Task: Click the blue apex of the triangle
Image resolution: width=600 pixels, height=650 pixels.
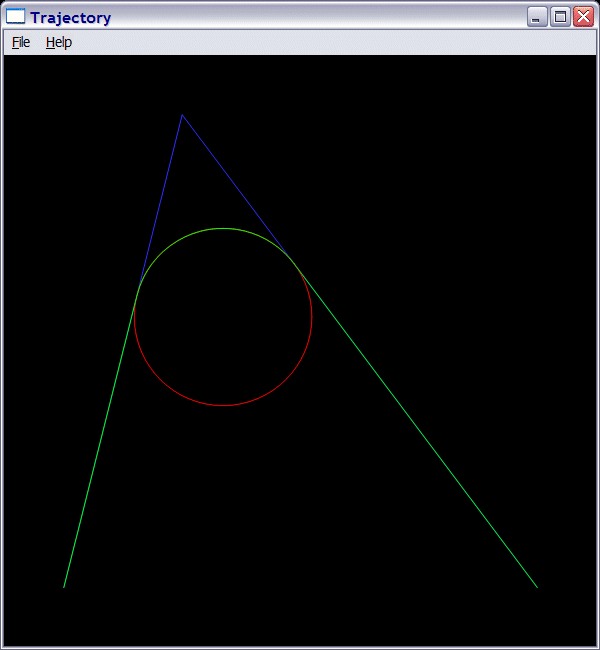Action: click(x=182, y=115)
